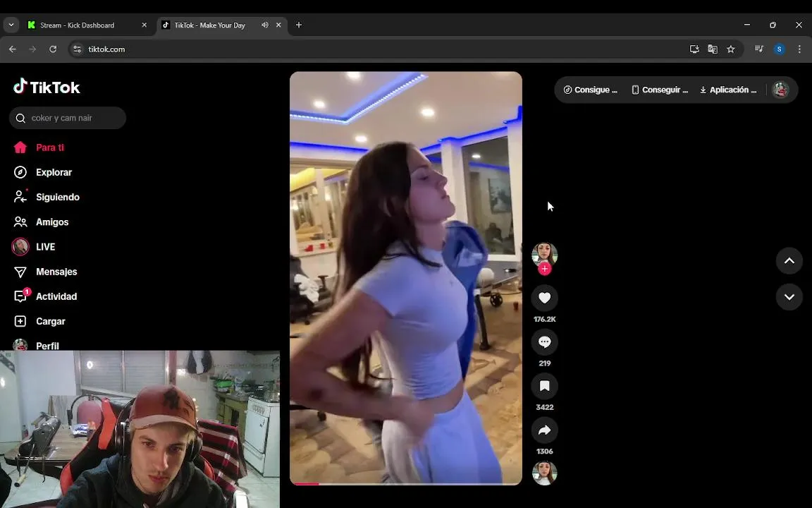812x508 pixels.
Task: Share the video via arrow icon
Action: coord(544,430)
